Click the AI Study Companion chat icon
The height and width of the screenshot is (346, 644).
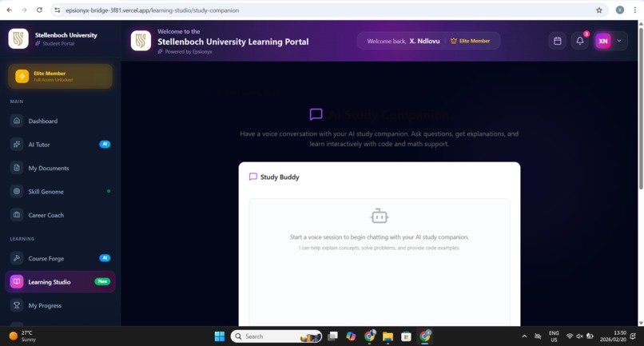pos(316,114)
